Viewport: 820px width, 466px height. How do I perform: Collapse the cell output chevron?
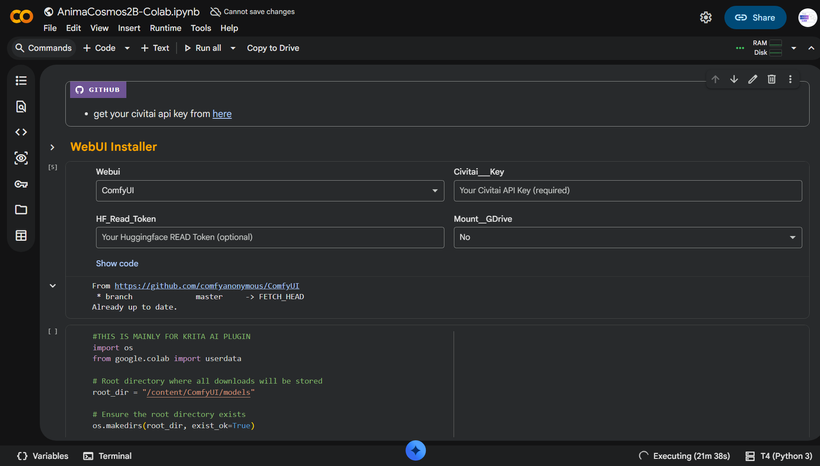53,286
